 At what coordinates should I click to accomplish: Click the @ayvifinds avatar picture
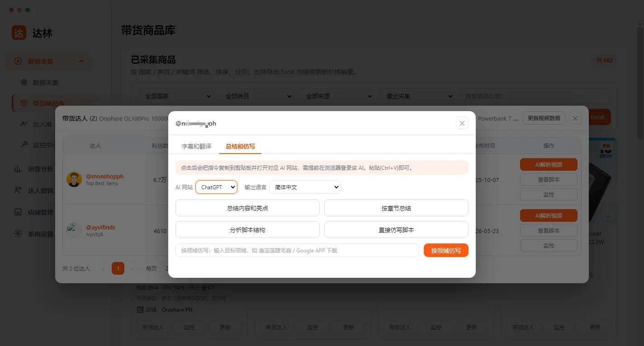pyautogui.click(x=74, y=230)
